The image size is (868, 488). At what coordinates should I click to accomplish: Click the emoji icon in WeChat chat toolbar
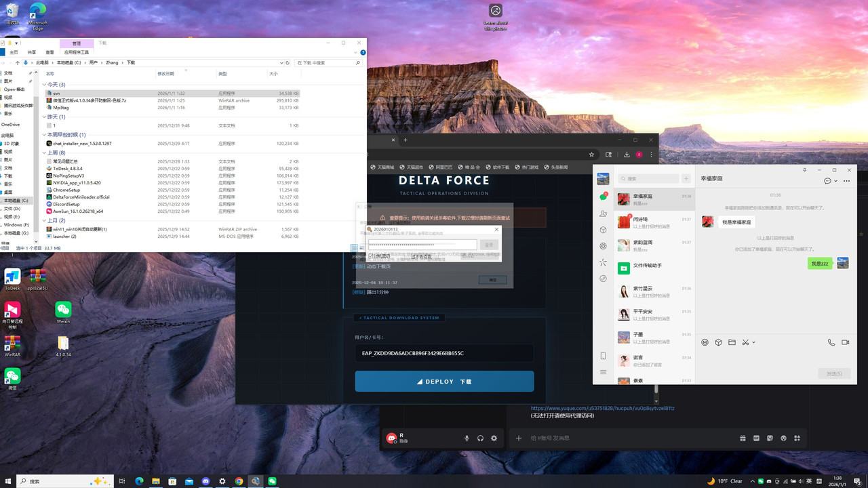(705, 342)
